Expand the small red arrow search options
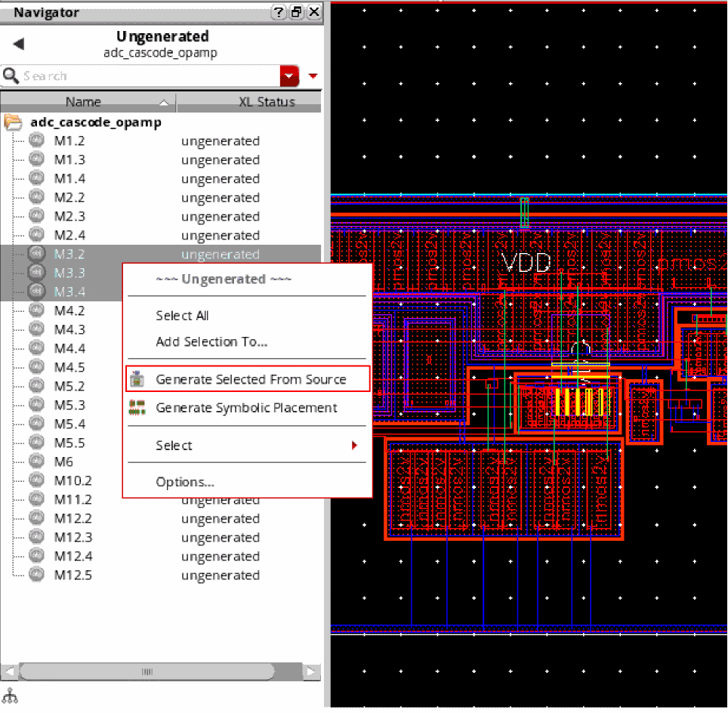Viewport: 728px width, 713px height. 313,76
